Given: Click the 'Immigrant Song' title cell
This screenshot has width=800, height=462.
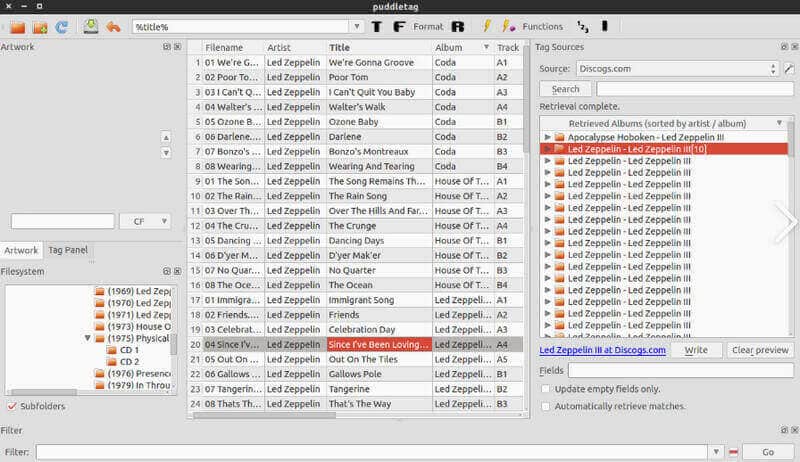Looking at the screenshot, I should 379,300.
